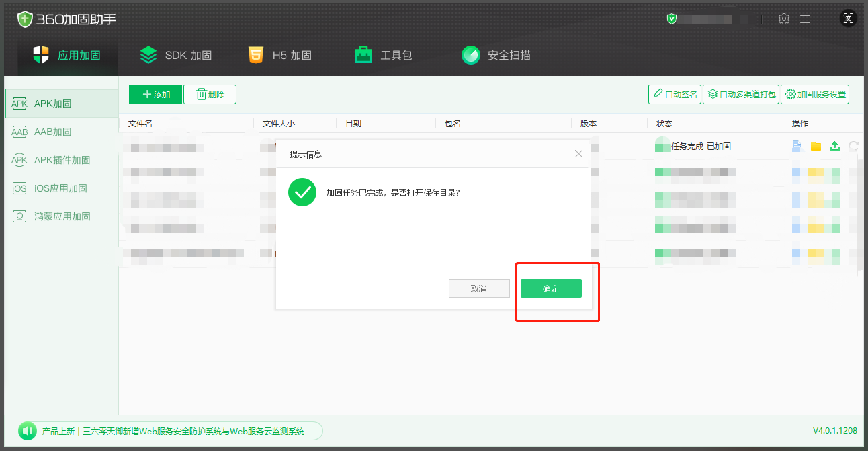Click the 提示信息 dialog title

[306, 154]
